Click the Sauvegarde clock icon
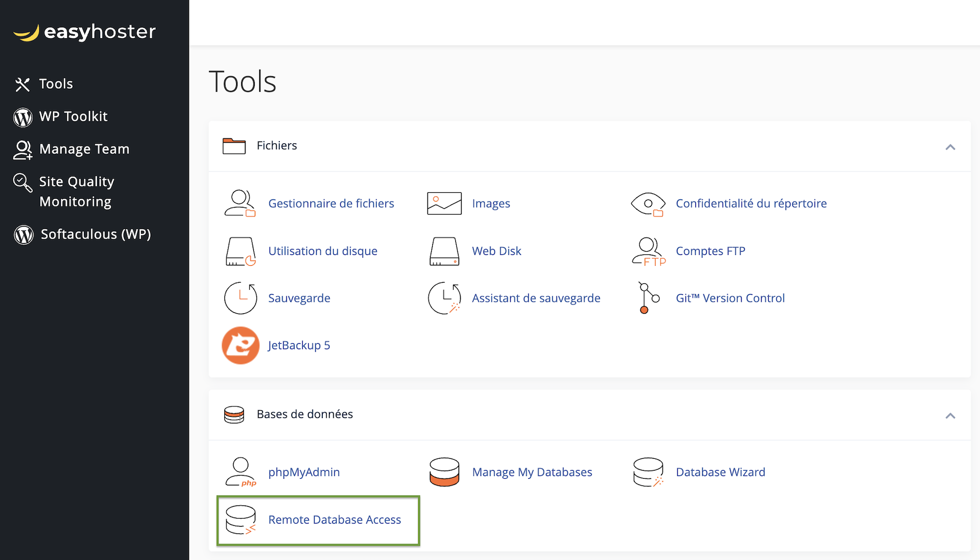This screenshot has height=560, width=980. (240, 298)
